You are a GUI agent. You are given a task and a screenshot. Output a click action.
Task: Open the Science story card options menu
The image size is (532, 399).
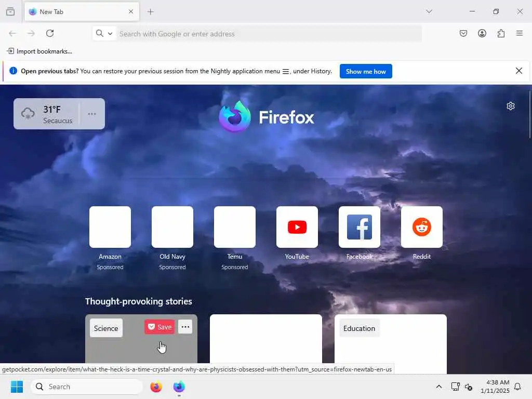point(185,327)
